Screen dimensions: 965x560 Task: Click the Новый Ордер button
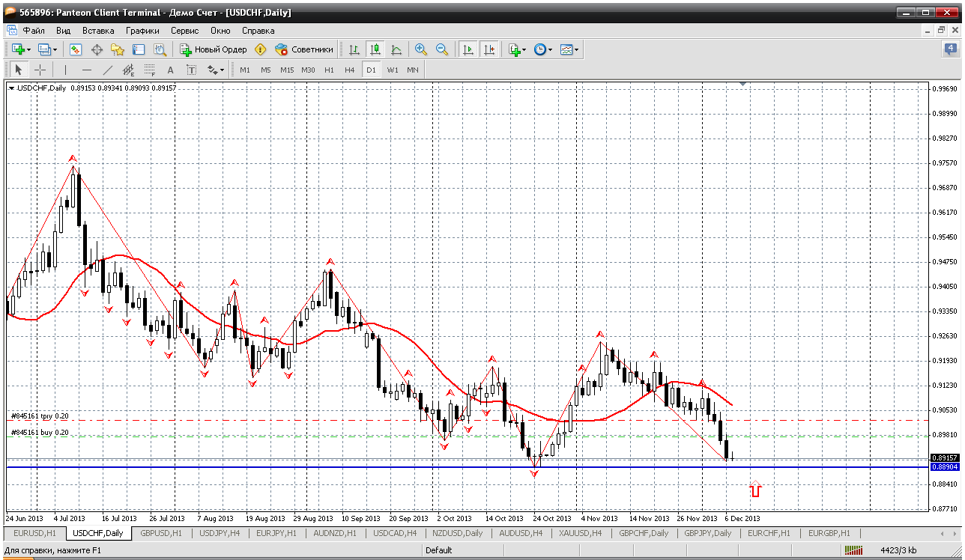coord(213,49)
